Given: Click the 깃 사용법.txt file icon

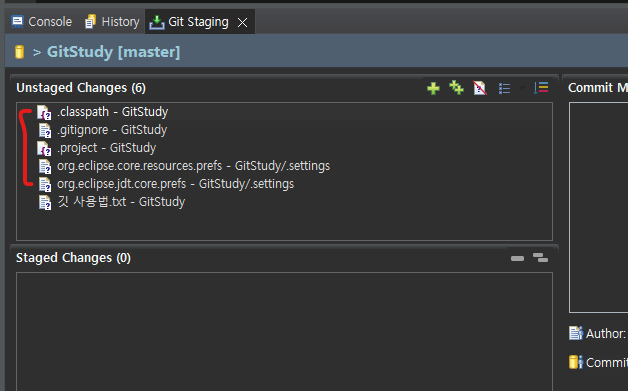Looking at the screenshot, I should point(45,203).
